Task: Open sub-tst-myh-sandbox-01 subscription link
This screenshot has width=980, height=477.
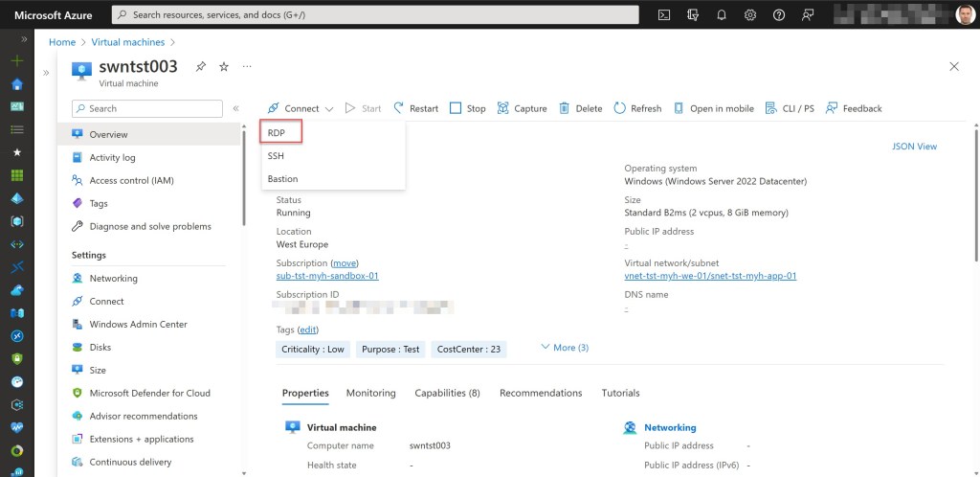Action: 327,276
